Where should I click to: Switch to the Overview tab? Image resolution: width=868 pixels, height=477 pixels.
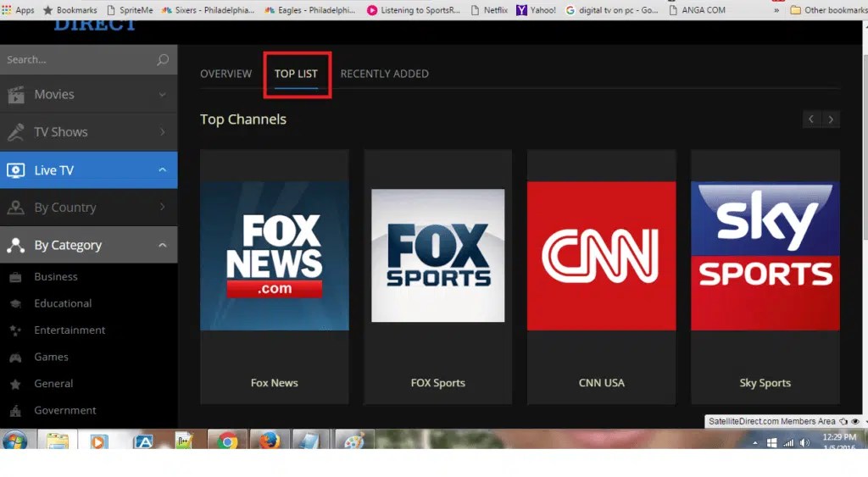point(225,74)
